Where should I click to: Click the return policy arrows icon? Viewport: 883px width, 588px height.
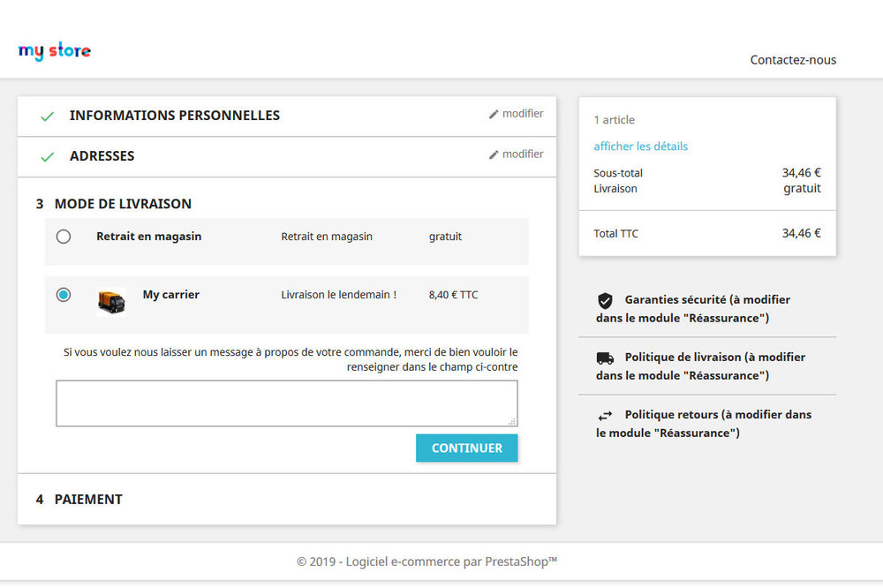[605, 415]
